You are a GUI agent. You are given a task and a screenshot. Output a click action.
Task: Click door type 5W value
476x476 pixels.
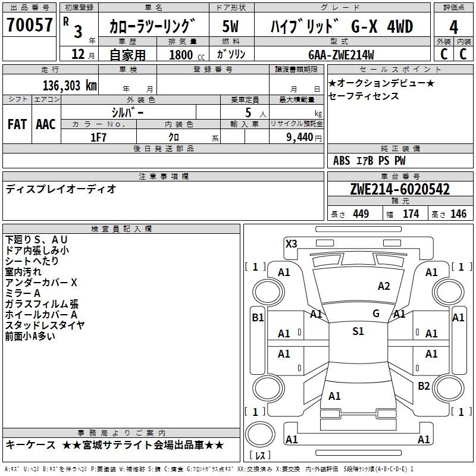click(230, 26)
